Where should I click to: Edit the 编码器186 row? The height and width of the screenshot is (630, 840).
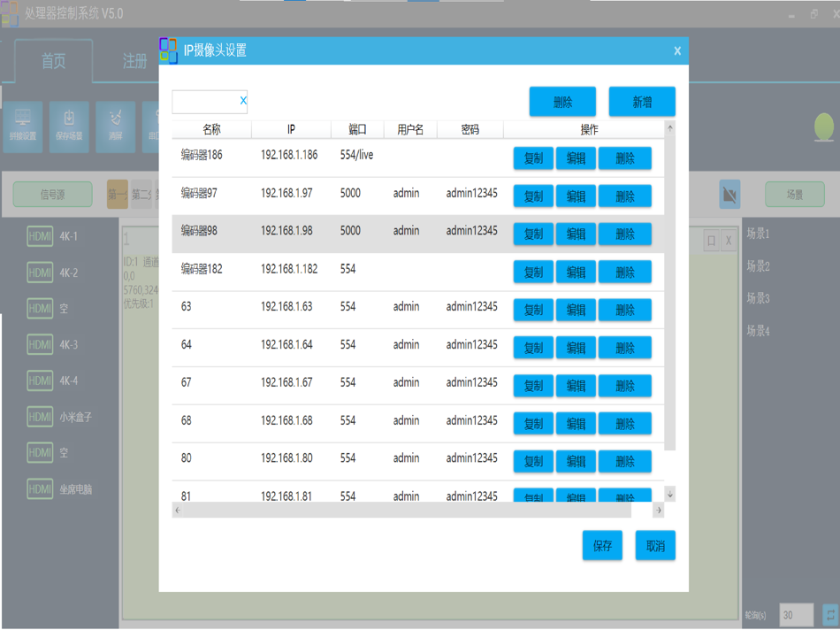click(576, 158)
